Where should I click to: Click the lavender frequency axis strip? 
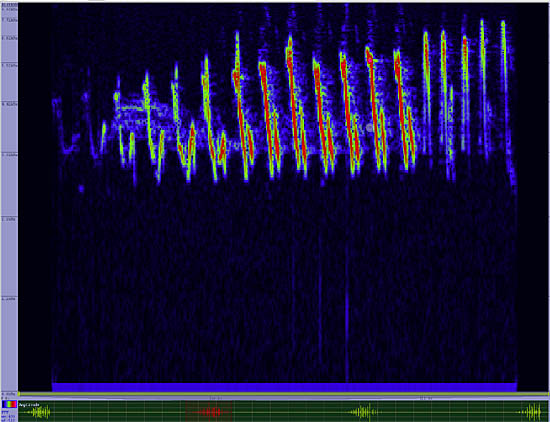coord(9,198)
